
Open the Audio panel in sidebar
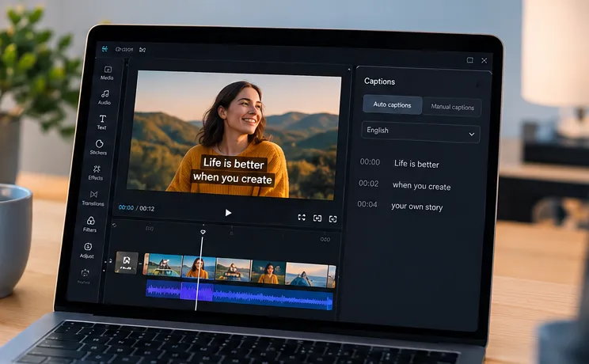tap(104, 97)
